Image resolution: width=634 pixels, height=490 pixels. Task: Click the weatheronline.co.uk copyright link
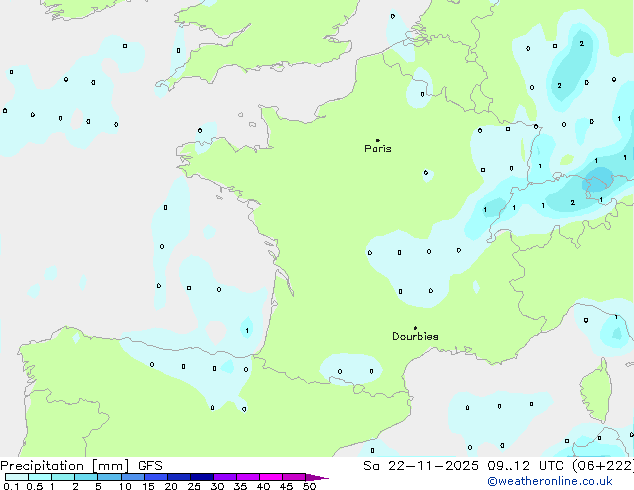549,481
